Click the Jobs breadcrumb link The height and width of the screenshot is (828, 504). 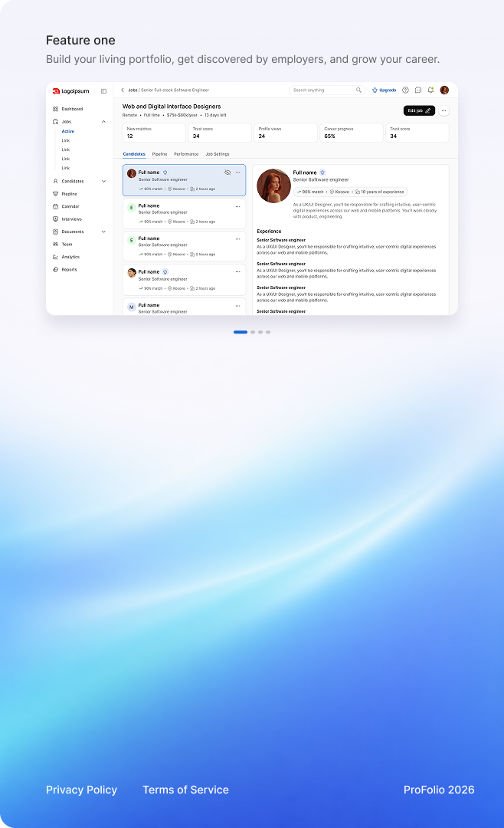click(x=133, y=90)
